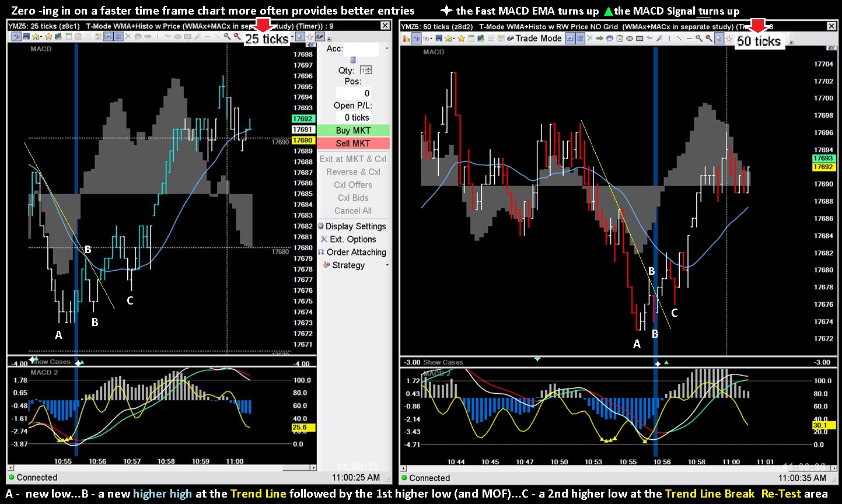Click Trade Mode in 50 ticks toolbar
The height and width of the screenshot is (504, 842).
pos(534,38)
